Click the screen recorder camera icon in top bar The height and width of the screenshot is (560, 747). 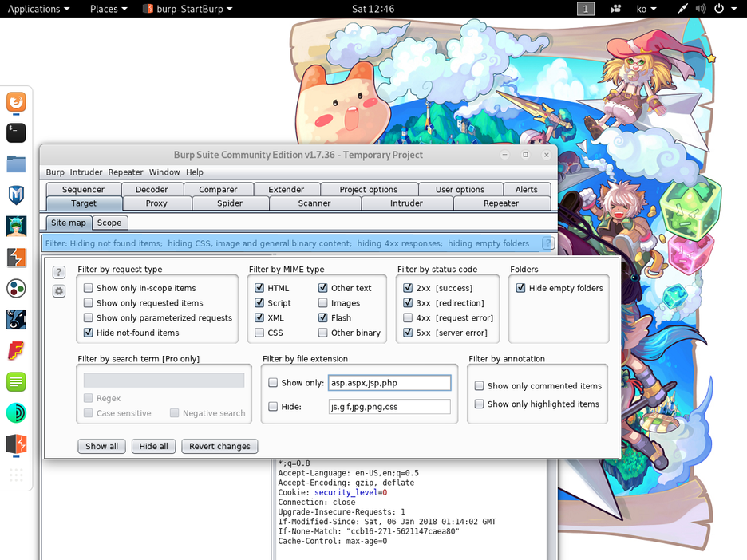[x=616, y=9]
